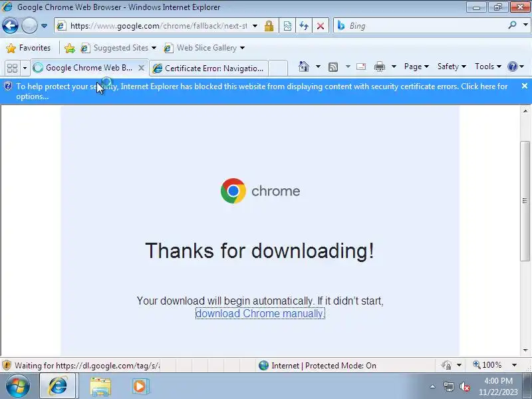The width and height of the screenshot is (532, 399).
Task: Click the vertical scrollbar thumb
Action: pyautogui.click(x=525, y=201)
